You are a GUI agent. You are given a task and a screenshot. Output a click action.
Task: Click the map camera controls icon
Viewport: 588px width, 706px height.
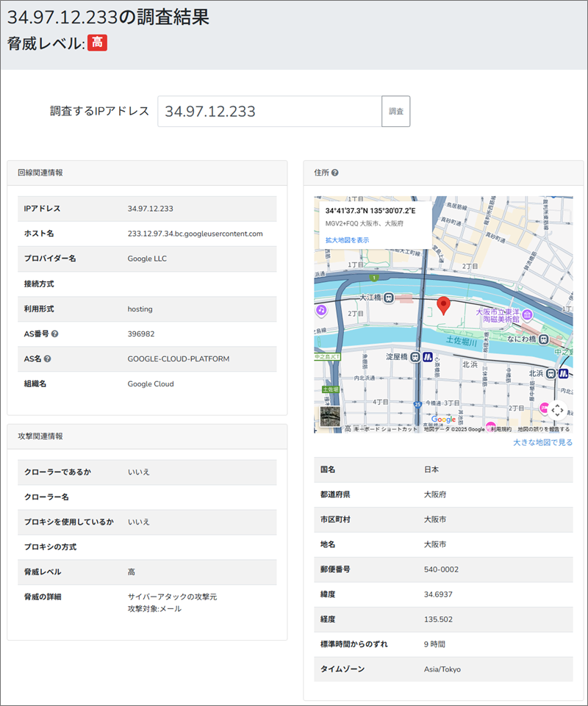557,410
